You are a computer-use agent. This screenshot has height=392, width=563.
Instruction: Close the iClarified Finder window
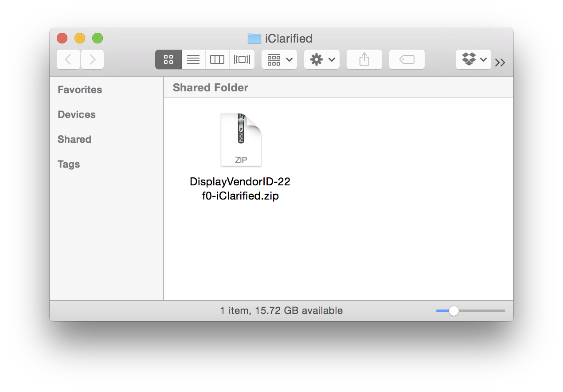click(x=62, y=38)
